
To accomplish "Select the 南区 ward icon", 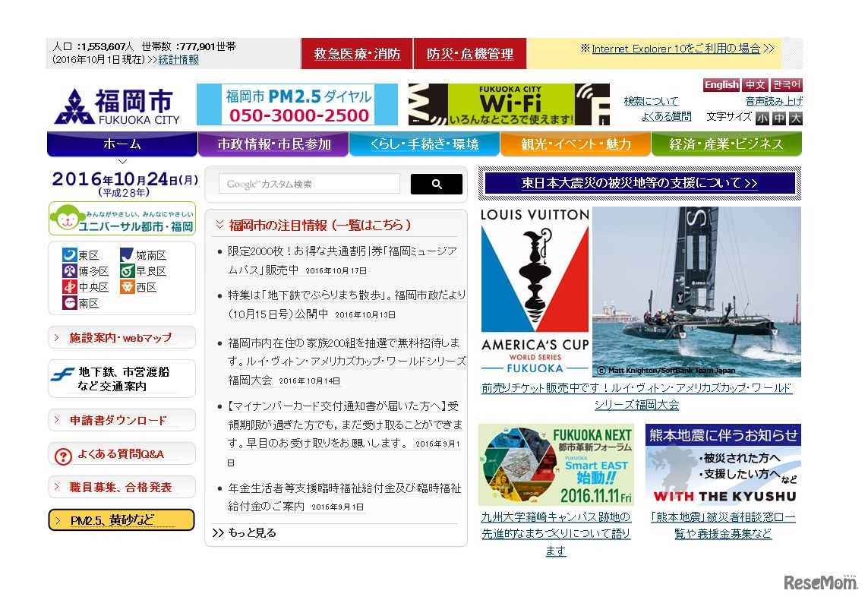I will point(69,303).
